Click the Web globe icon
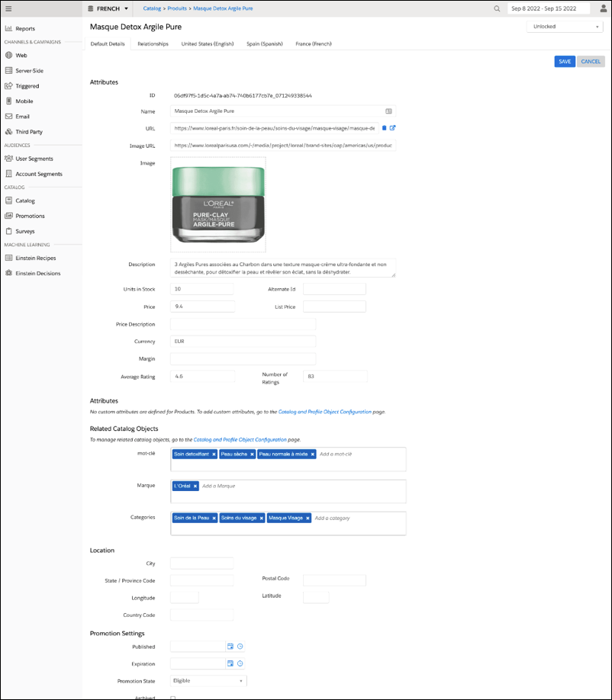 pyautogui.click(x=8, y=56)
